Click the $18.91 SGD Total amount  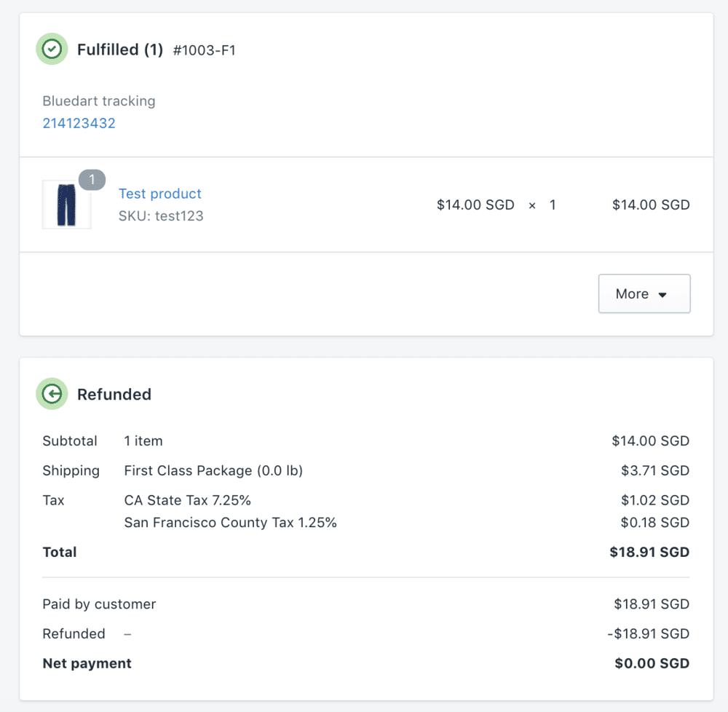pyautogui.click(x=649, y=553)
